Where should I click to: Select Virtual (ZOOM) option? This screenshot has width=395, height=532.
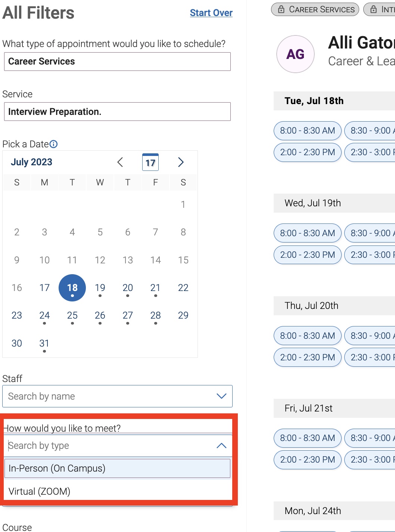(117, 491)
